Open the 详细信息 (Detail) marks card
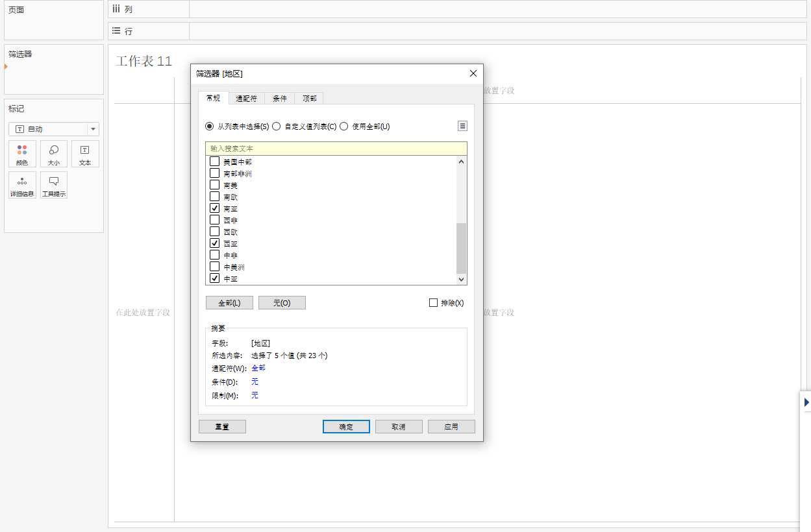The image size is (811, 532). coord(22,185)
